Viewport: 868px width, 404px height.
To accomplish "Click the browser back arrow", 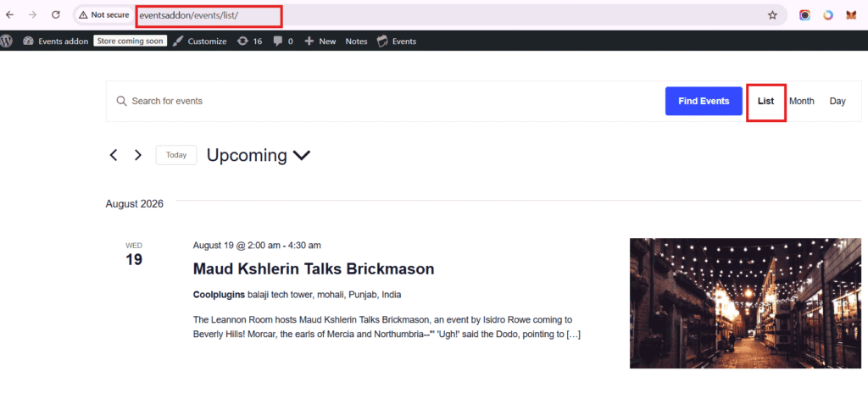I will pos(9,15).
